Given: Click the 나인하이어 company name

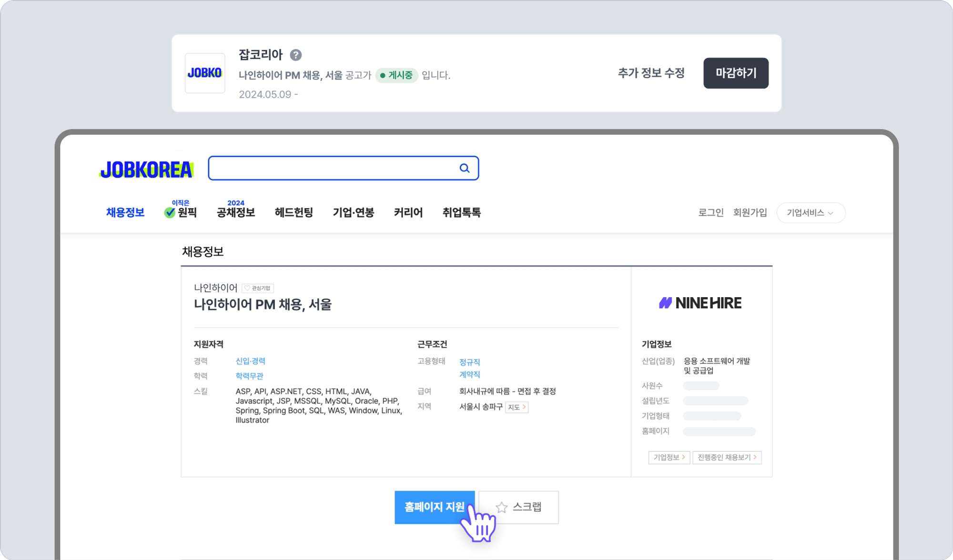Looking at the screenshot, I should [x=216, y=288].
